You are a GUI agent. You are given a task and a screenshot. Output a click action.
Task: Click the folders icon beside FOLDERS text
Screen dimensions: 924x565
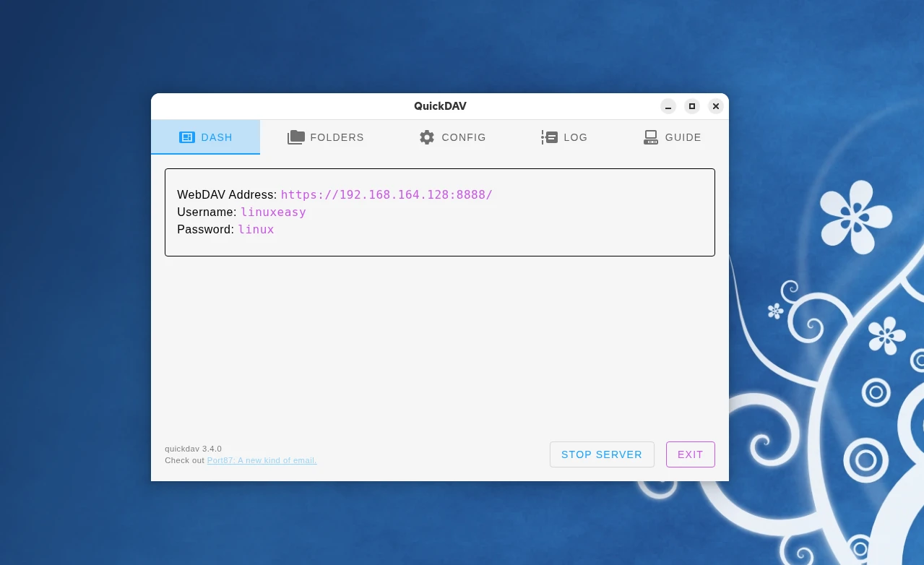pos(296,137)
